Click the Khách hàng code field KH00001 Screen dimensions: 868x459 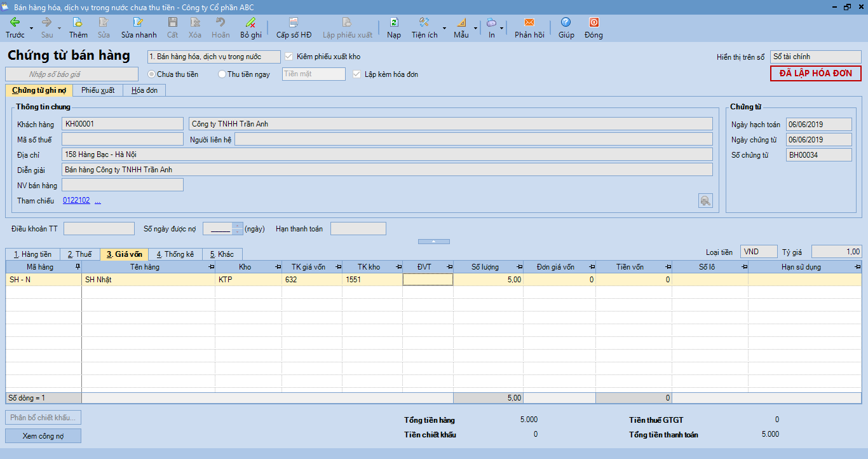123,124
